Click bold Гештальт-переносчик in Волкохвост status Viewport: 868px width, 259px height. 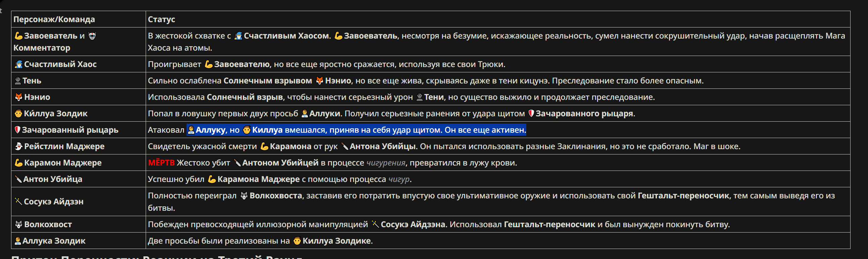click(x=549, y=224)
